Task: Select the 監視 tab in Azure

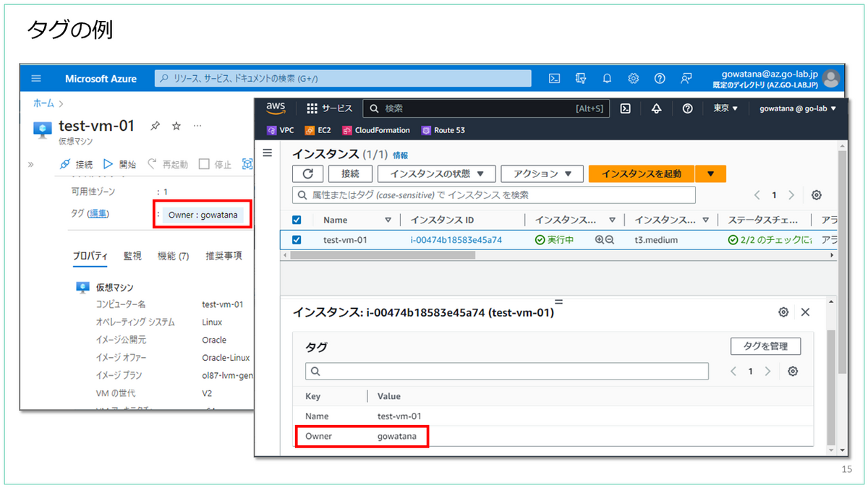Action: click(132, 256)
